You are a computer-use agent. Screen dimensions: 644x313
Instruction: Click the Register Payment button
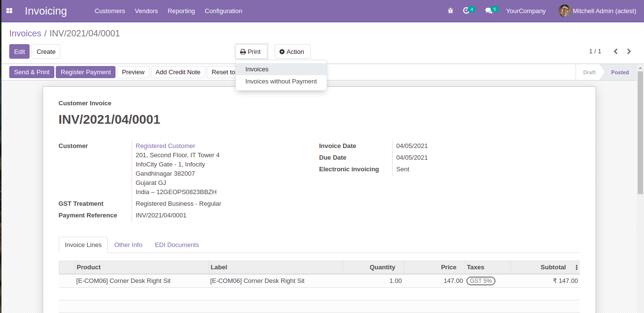(85, 72)
